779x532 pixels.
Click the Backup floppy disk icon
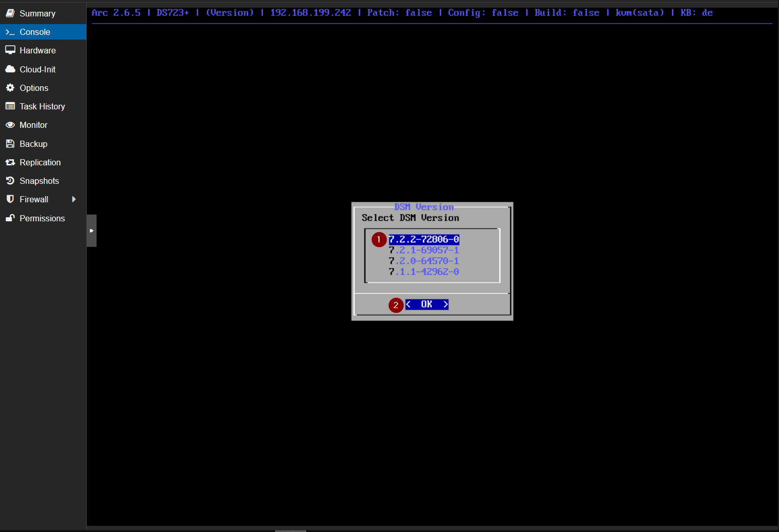[10, 144]
